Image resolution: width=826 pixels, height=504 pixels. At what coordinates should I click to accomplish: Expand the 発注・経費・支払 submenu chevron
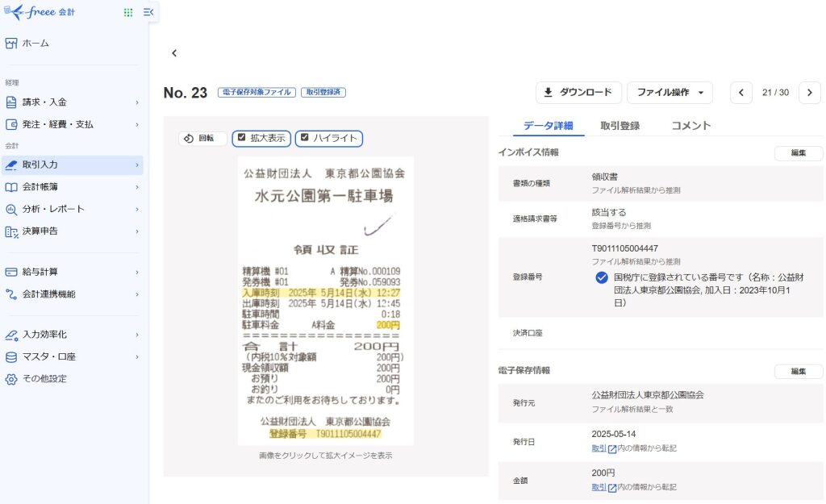[x=137, y=125]
